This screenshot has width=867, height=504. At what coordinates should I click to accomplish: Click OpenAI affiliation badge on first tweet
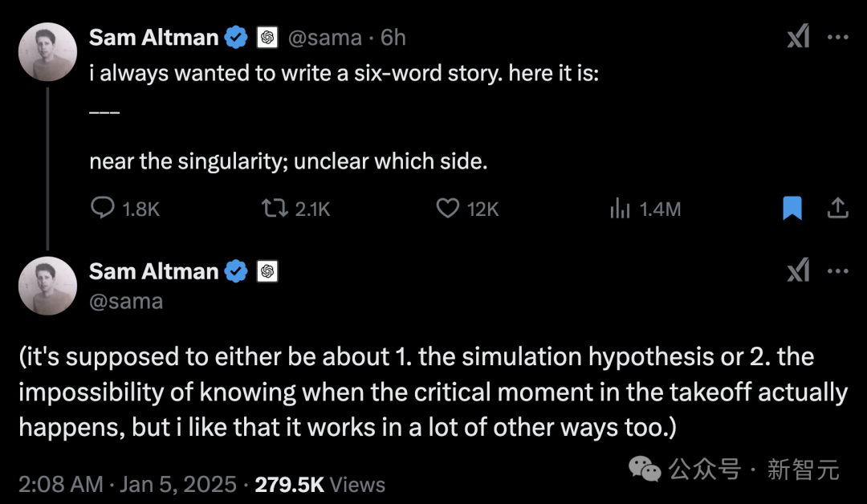click(x=267, y=38)
